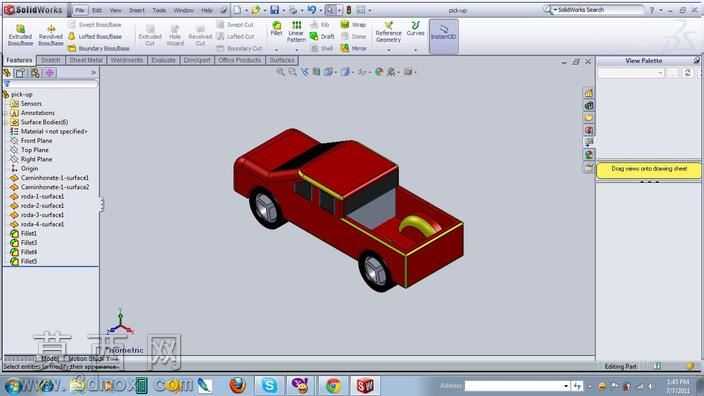Open the Edit menu
704x396 pixels.
point(97,10)
